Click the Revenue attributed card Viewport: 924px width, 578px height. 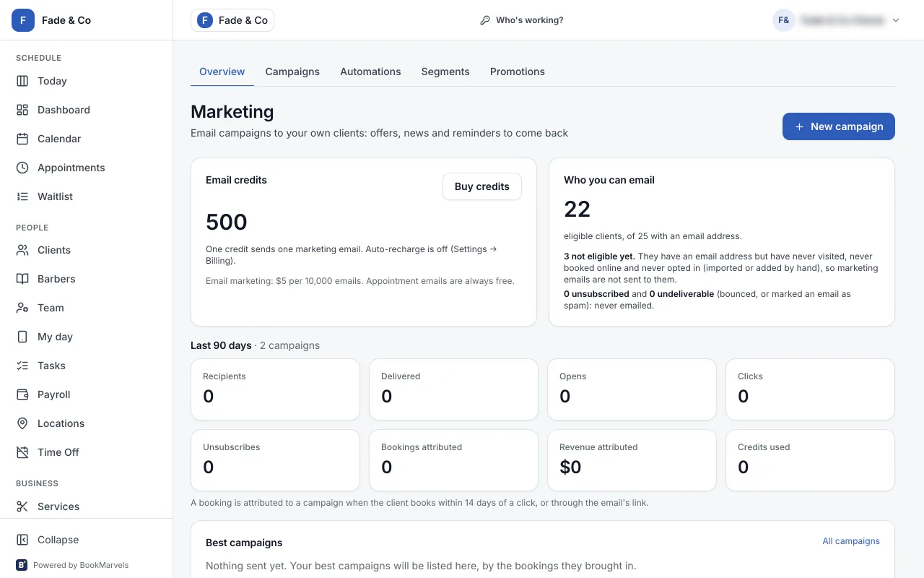[x=632, y=460]
